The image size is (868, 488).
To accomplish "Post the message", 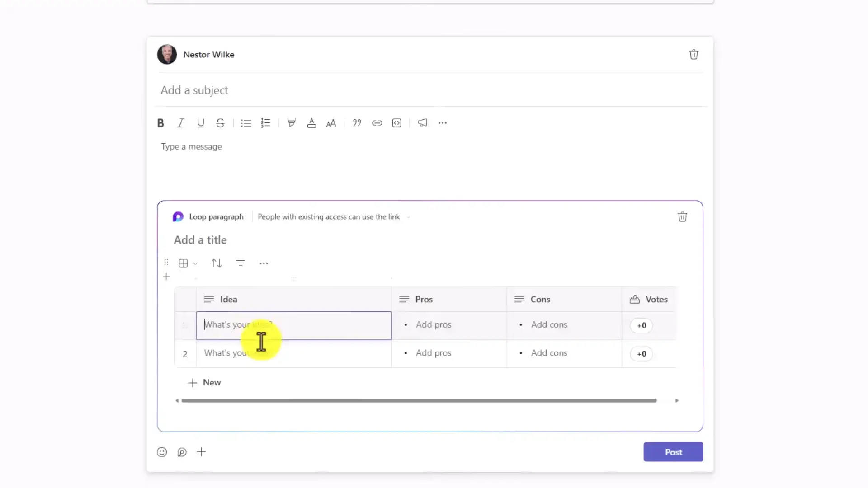I will click(x=673, y=452).
